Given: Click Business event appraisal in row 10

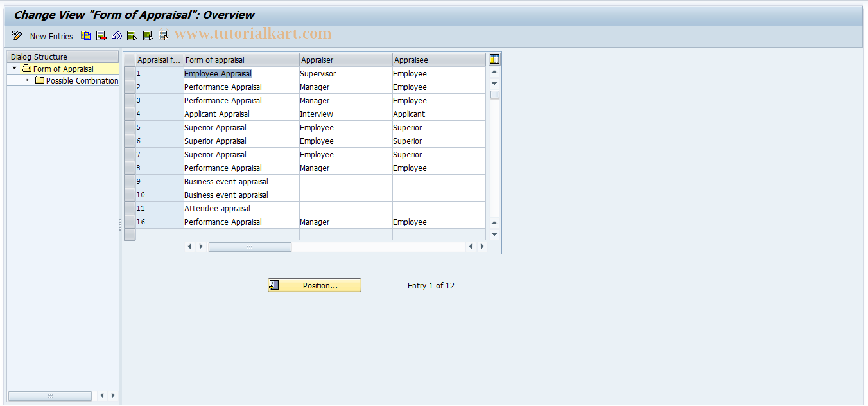Looking at the screenshot, I should point(241,195).
